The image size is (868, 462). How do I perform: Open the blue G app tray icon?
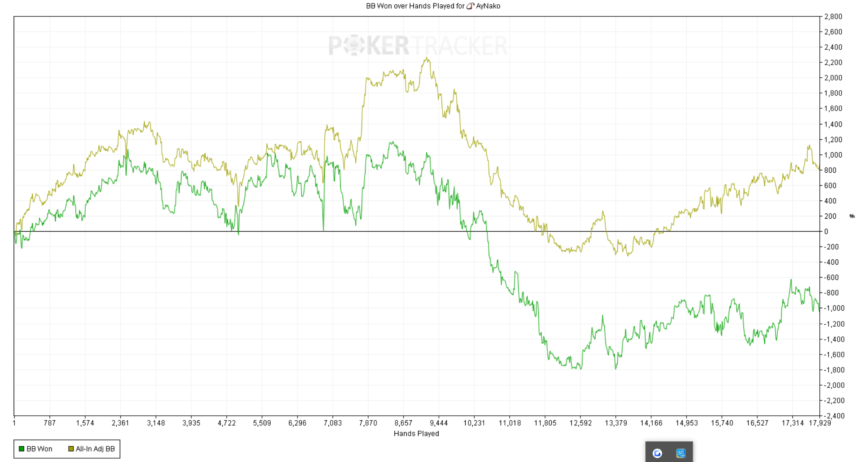click(657, 453)
